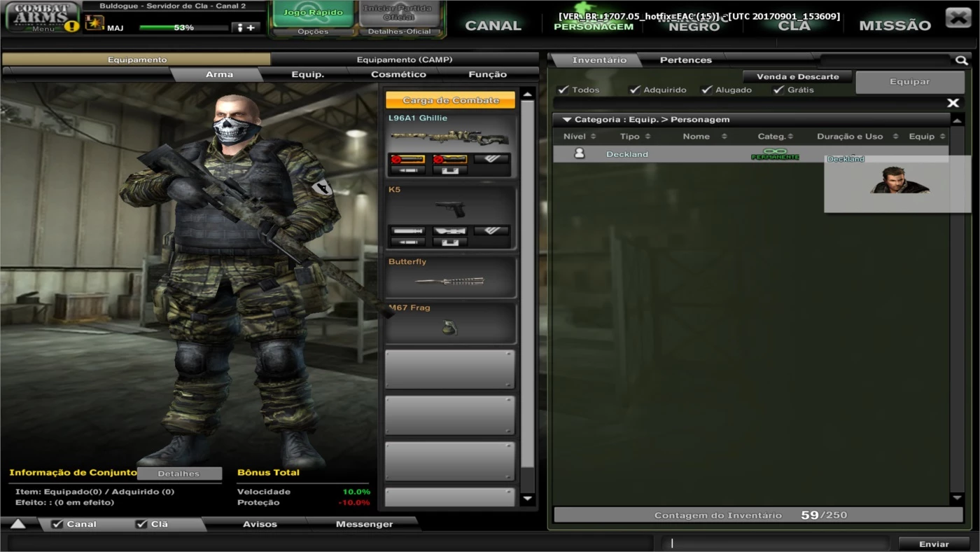Toggle the Clã chat checkbox

141,524
